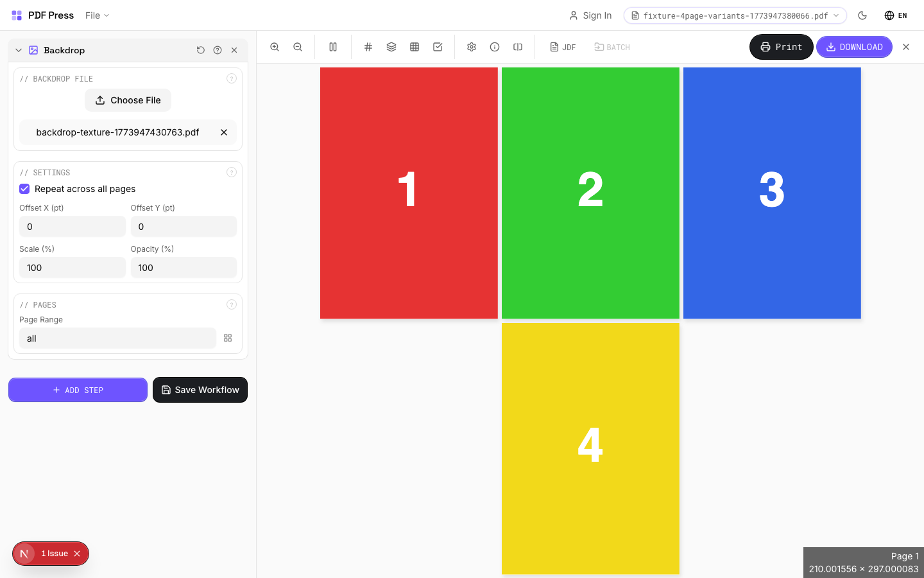The width and height of the screenshot is (924, 578).
Task: Uncheck Repeat across all pages
Action: [x=24, y=189]
